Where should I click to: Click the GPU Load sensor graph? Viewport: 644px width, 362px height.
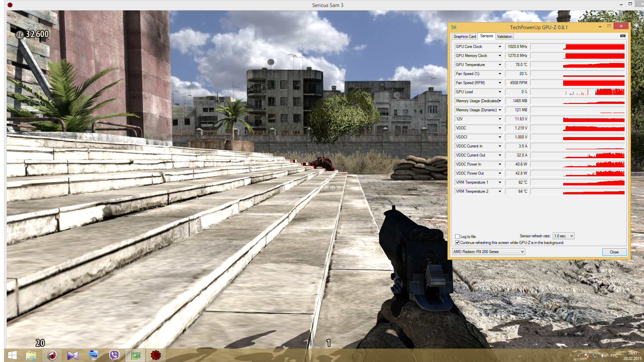tap(577, 92)
